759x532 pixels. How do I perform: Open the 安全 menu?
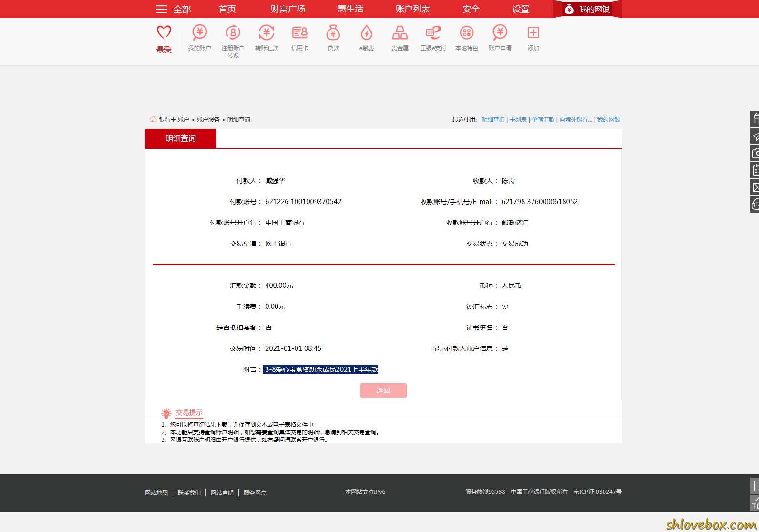(x=471, y=9)
